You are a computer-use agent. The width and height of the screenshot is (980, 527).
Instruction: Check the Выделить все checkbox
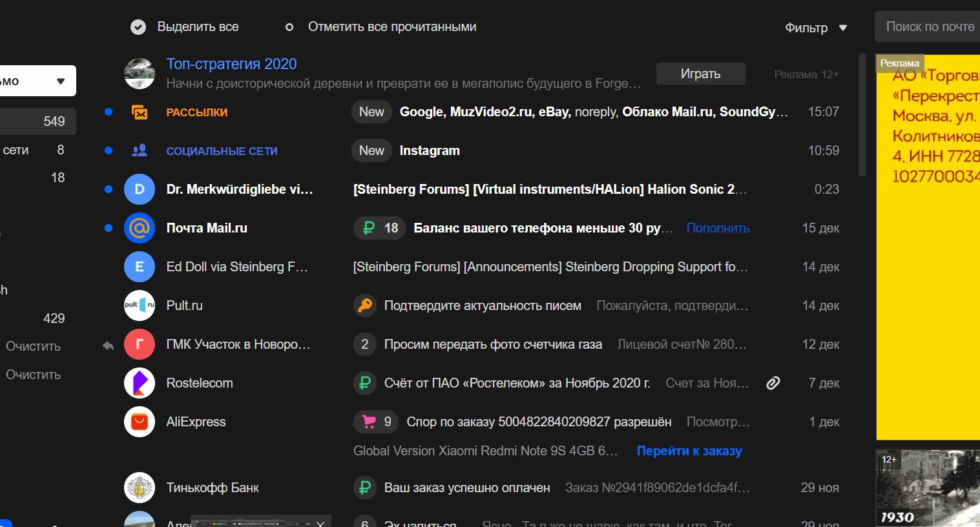[x=138, y=27]
